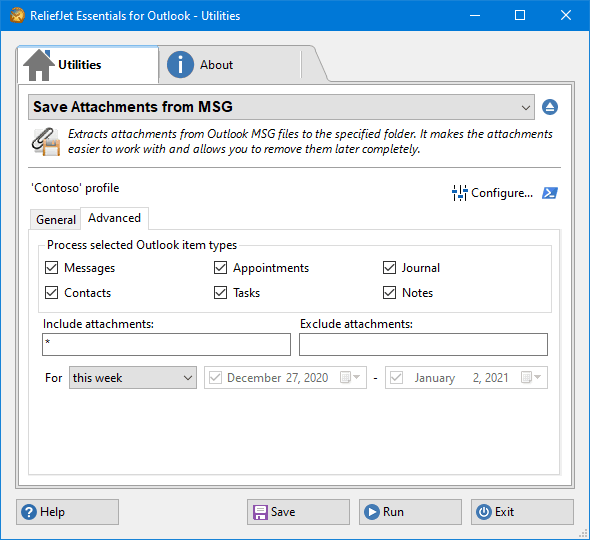This screenshot has height=540, width=590.
Task: Open the end date January calendar dropdown
Action: 531,377
